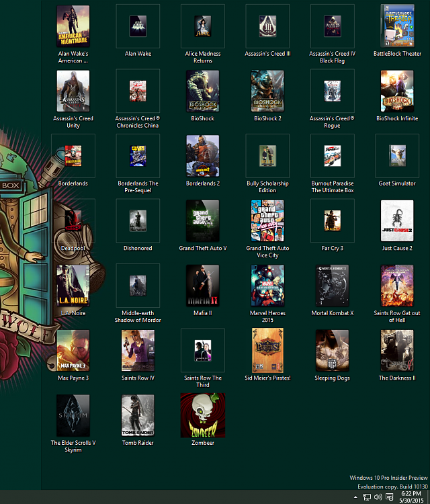Click the Grand Theft Auto V icon
Screen dimensions: 430x504
(203, 220)
